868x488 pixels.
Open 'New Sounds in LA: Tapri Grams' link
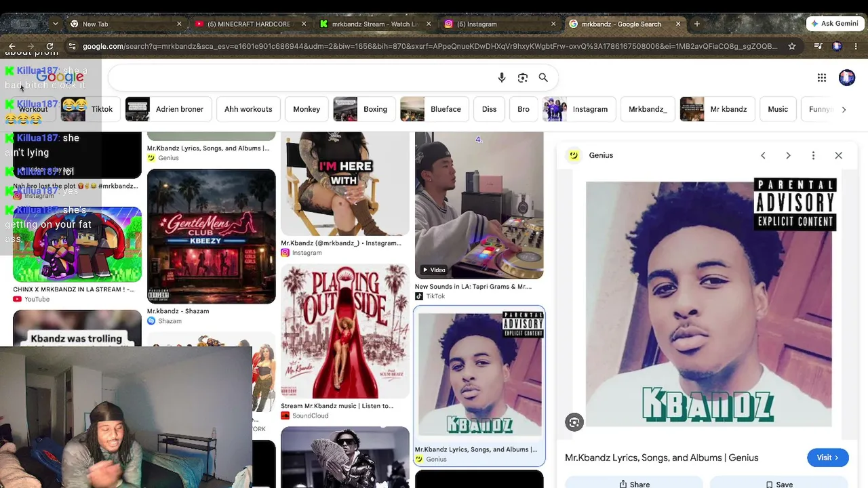(473, 287)
